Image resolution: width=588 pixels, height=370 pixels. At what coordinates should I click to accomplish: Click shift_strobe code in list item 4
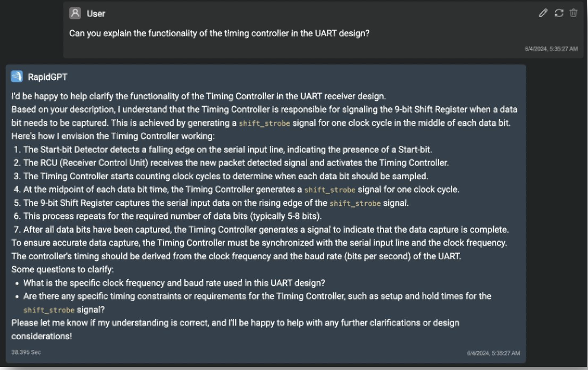pyautogui.click(x=330, y=190)
